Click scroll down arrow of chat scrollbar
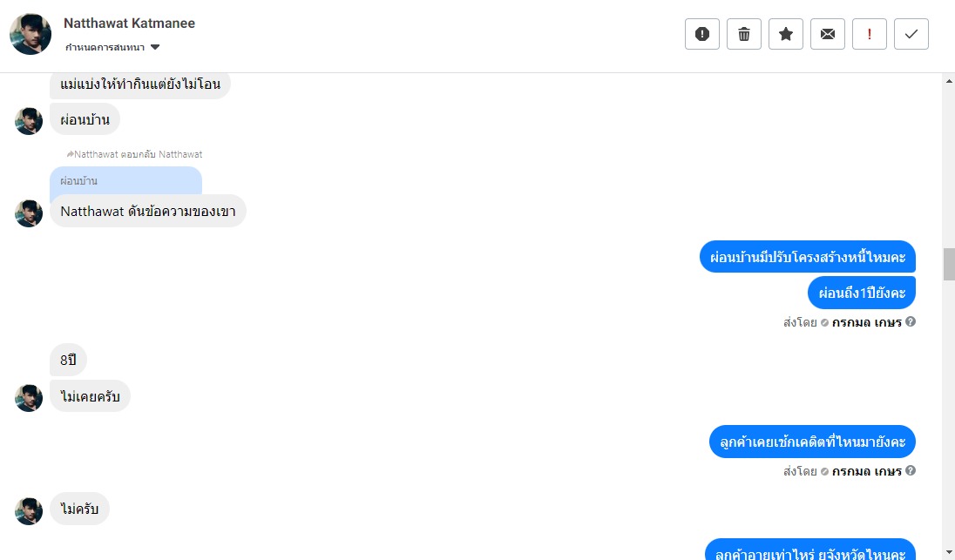 [949, 553]
